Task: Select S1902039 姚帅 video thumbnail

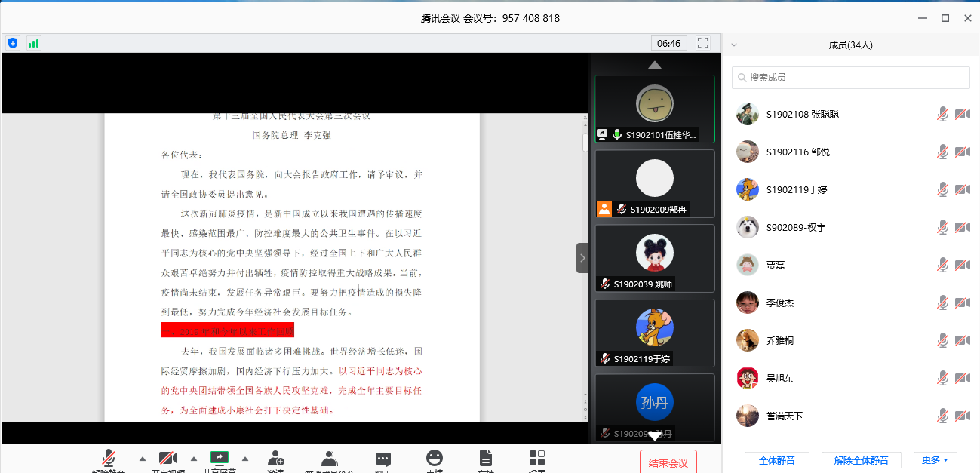Action: point(654,258)
